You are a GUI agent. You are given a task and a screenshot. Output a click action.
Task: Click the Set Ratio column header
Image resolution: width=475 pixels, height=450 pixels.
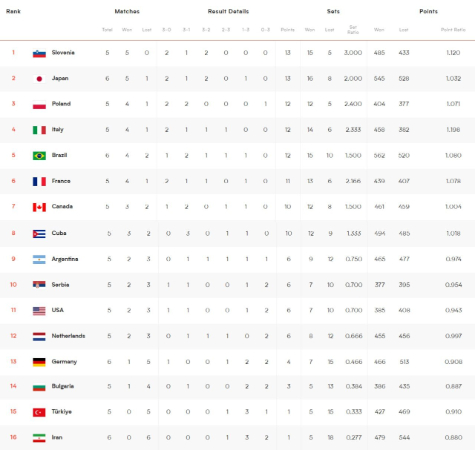pyautogui.click(x=353, y=30)
